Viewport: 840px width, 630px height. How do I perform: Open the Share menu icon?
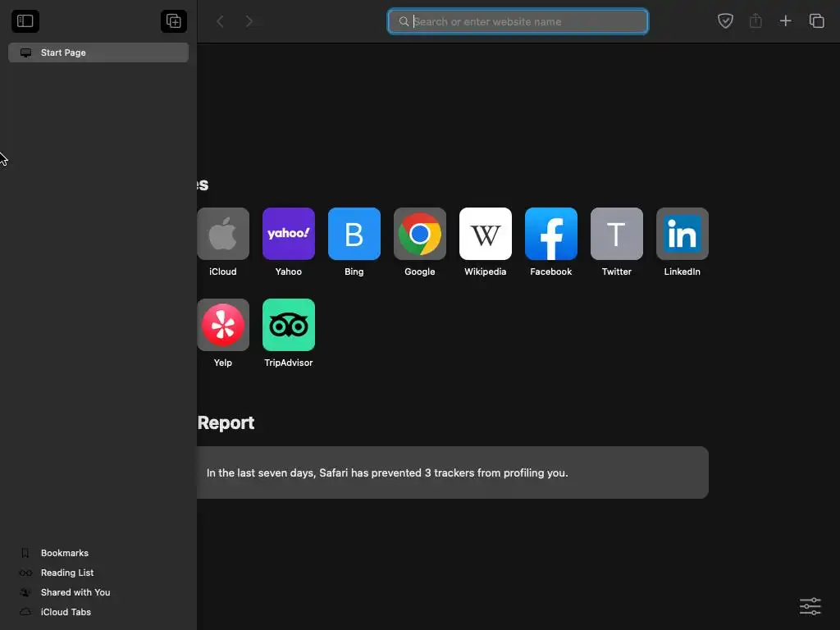tap(756, 21)
